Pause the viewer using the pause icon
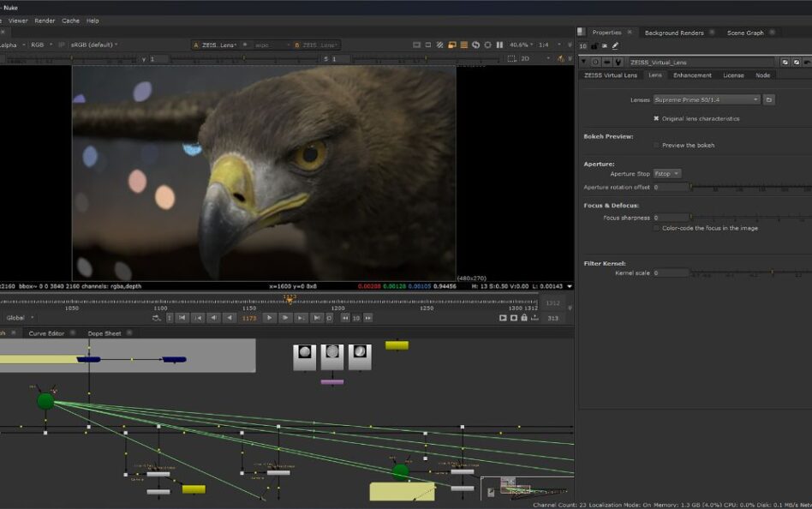The image size is (812, 509). coord(499,45)
